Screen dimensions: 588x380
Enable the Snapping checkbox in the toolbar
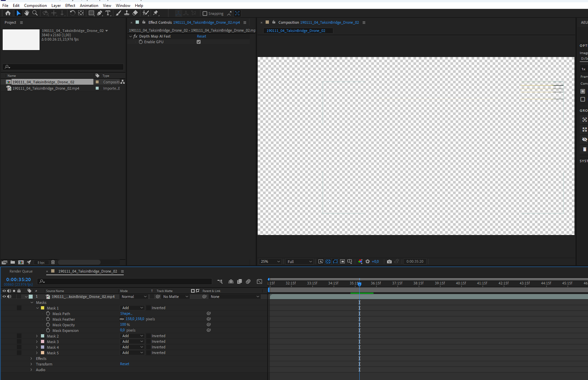click(205, 13)
